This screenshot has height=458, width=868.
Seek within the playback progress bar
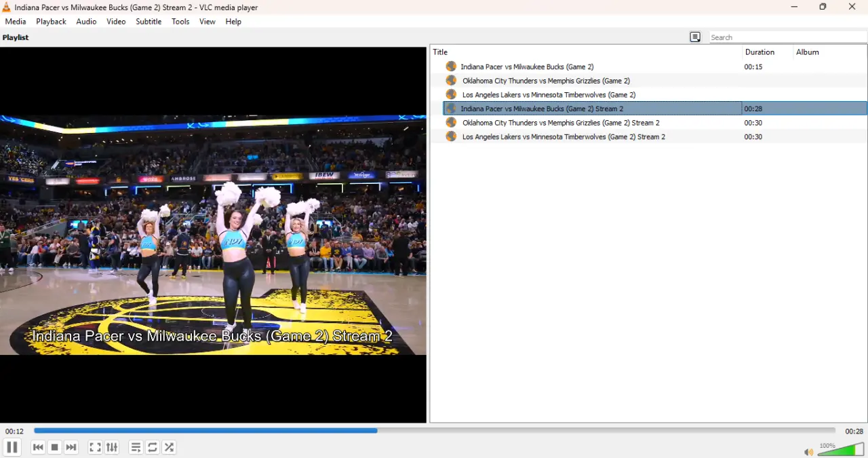pos(435,430)
